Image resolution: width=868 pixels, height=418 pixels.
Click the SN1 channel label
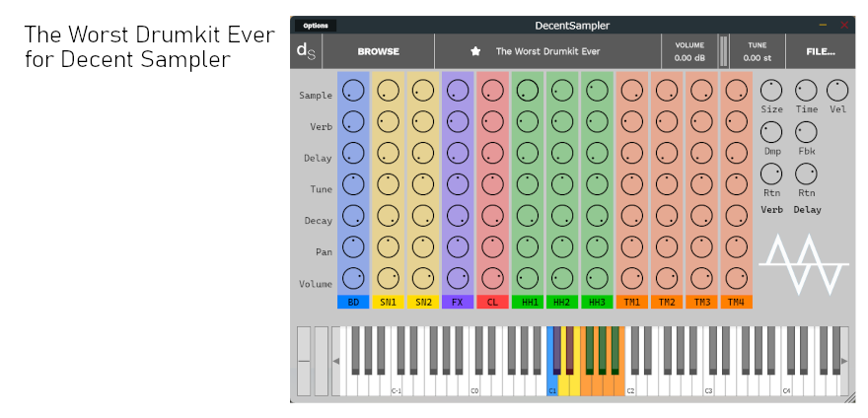[388, 303]
